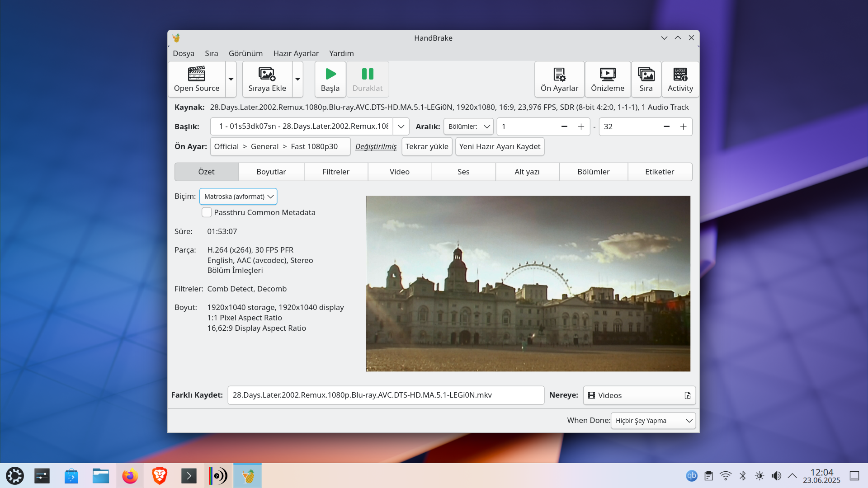Switch to the Video tab
868x488 pixels.
[x=400, y=172]
